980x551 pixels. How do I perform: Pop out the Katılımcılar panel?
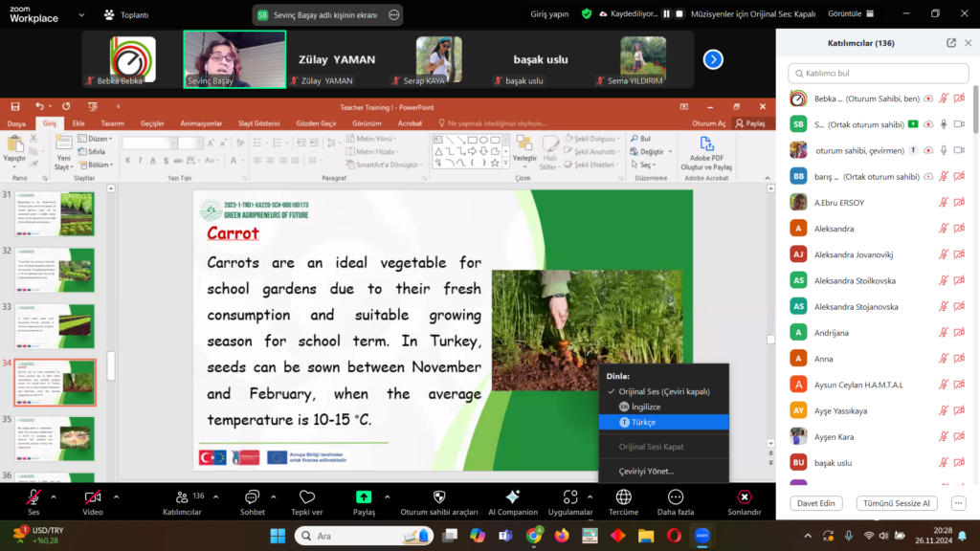(950, 43)
